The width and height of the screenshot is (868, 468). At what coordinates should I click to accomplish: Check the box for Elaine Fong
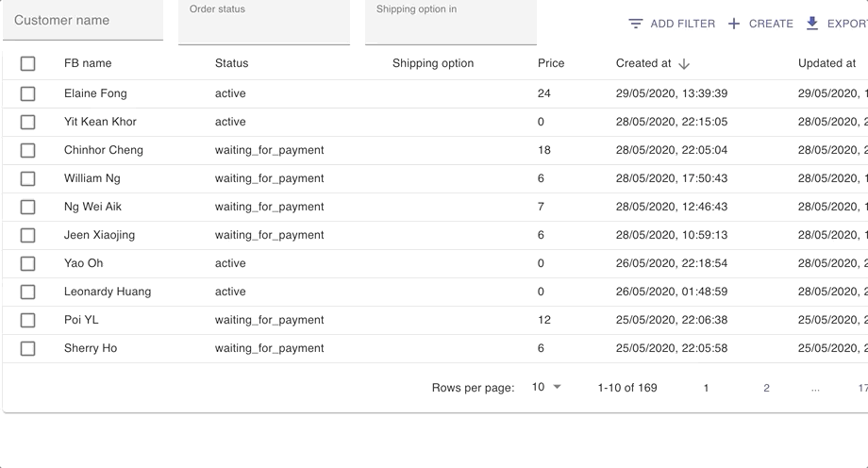click(x=27, y=93)
